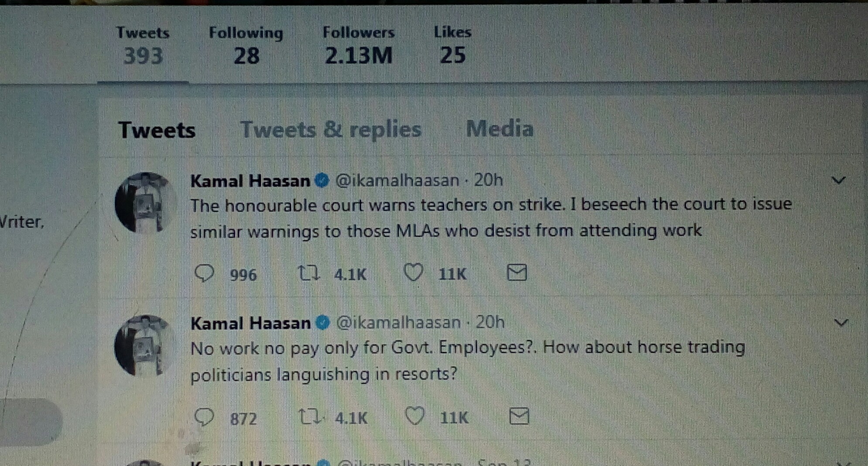Reply to the No work no pay tweet

pyautogui.click(x=204, y=417)
